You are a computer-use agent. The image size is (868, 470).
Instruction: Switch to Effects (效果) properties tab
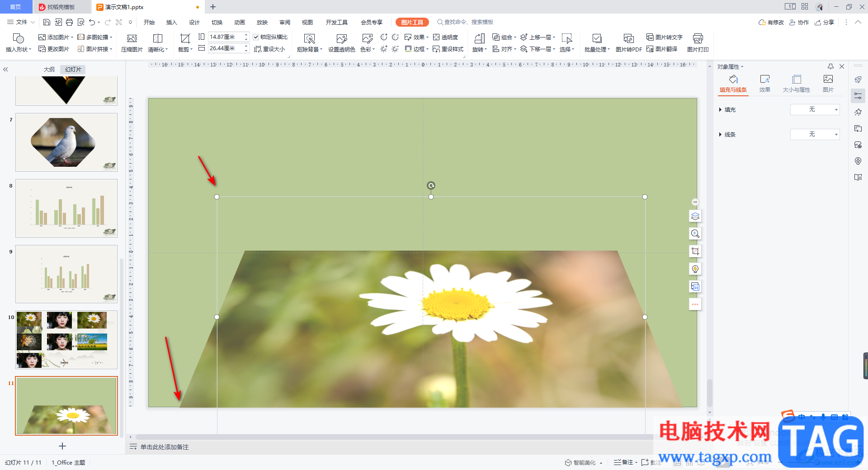(765, 84)
